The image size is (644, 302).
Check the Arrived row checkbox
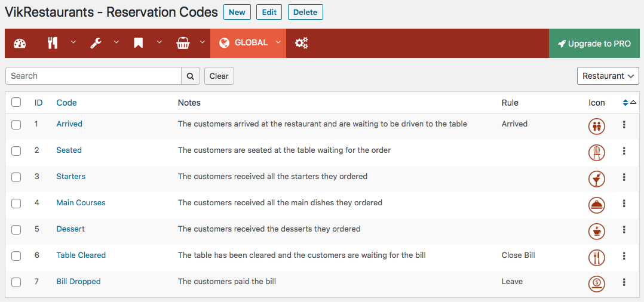16,125
